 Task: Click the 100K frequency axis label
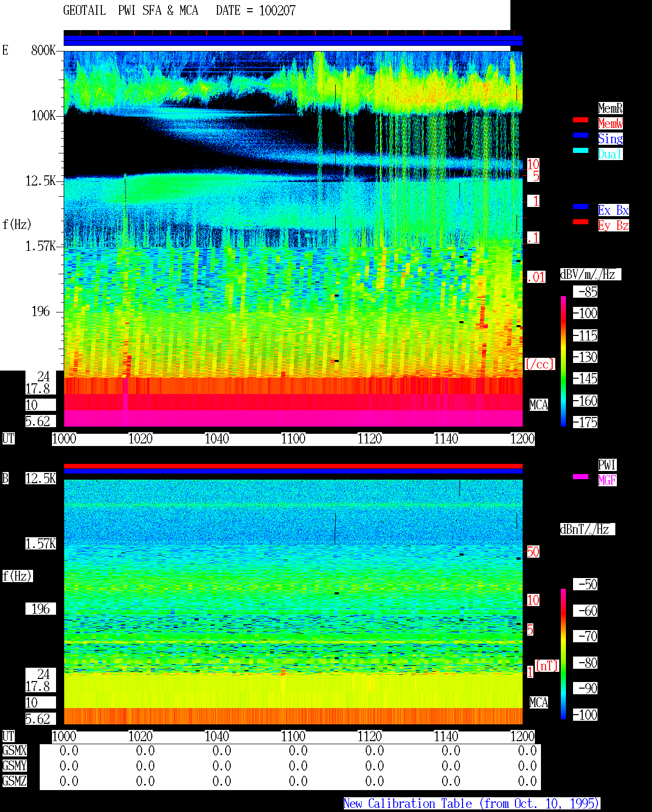[x=43, y=115]
